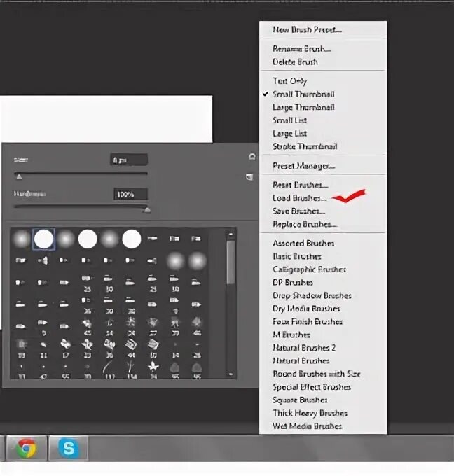Switch brush view to Small List
The height and width of the screenshot is (476, 454).
tap(289, 120)
